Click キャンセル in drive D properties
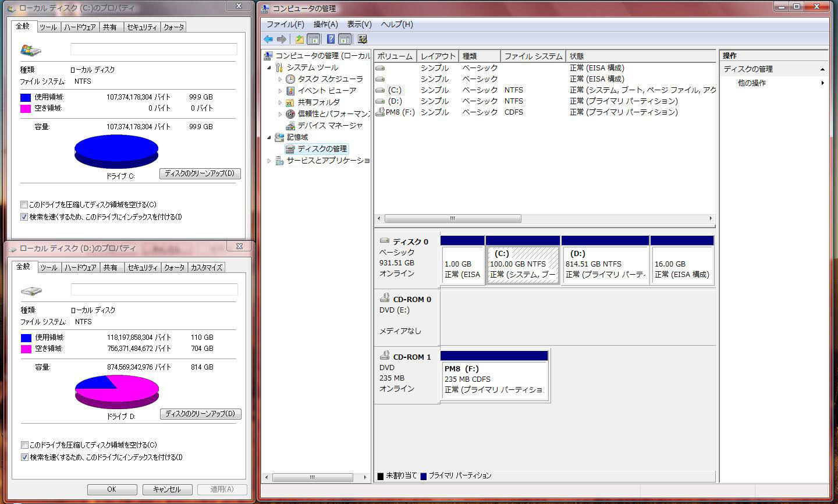Screen dimensions: 838x504 pyautogui.click(x=166, y=489)
